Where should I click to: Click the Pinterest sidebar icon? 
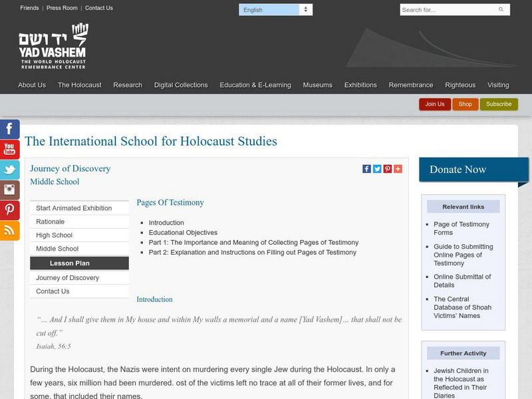pos(9,210)
